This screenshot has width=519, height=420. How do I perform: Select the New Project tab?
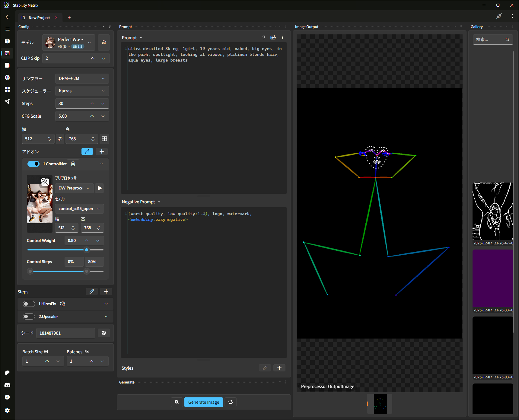[39, 18]
